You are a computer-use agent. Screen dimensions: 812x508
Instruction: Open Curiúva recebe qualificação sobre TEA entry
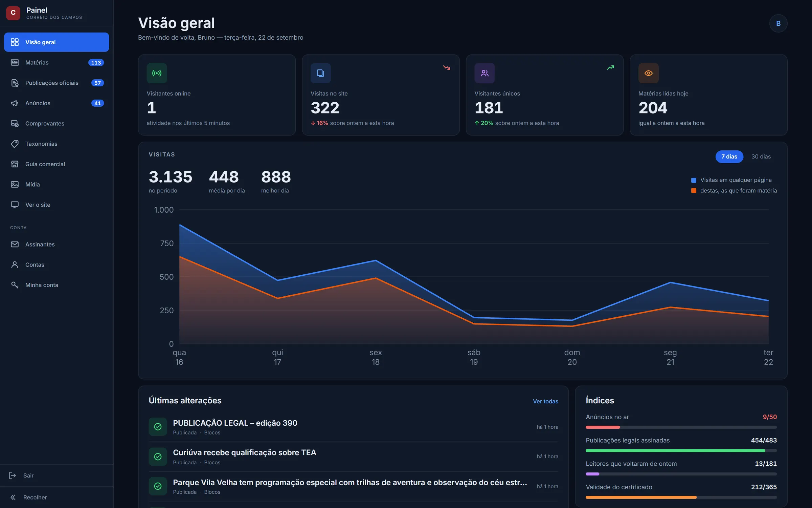click(x=244, y=452)
